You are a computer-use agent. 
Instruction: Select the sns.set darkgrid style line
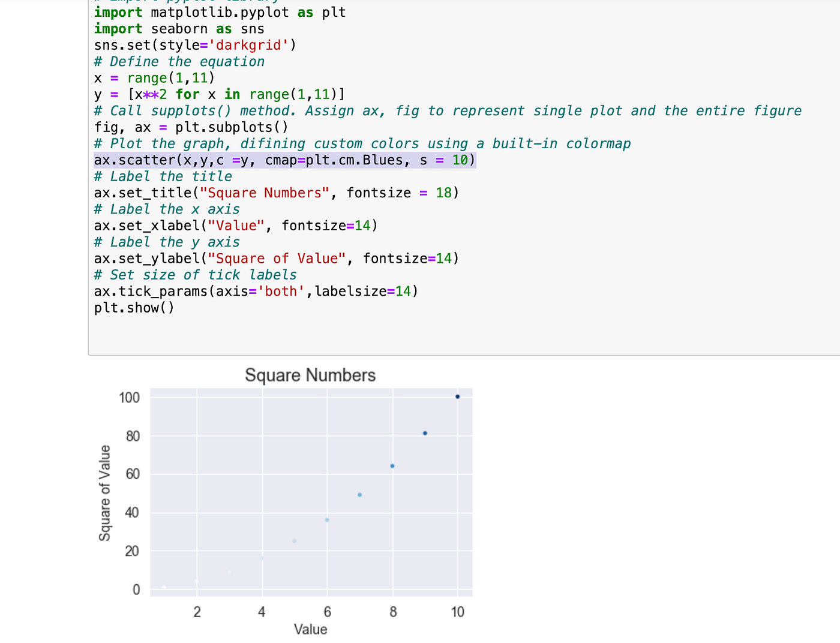click(194, 44)
